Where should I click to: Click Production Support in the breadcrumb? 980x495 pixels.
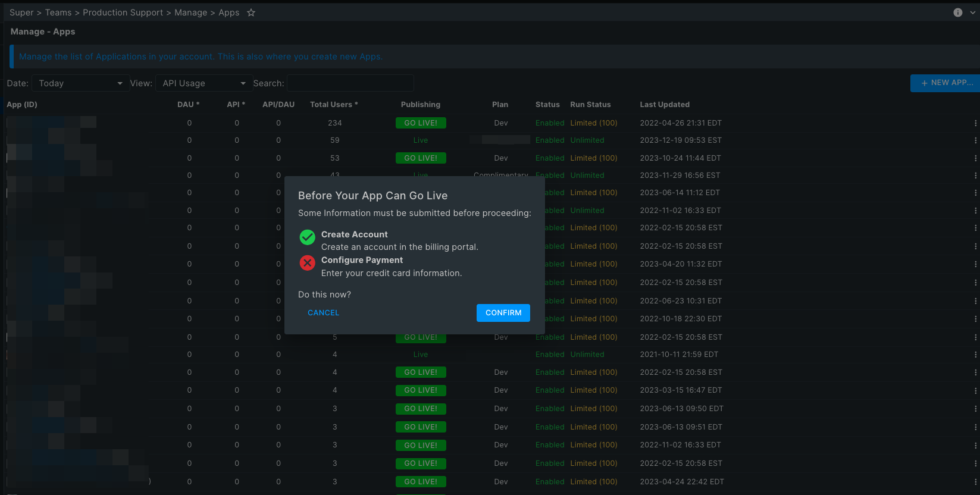click(123, 12)
